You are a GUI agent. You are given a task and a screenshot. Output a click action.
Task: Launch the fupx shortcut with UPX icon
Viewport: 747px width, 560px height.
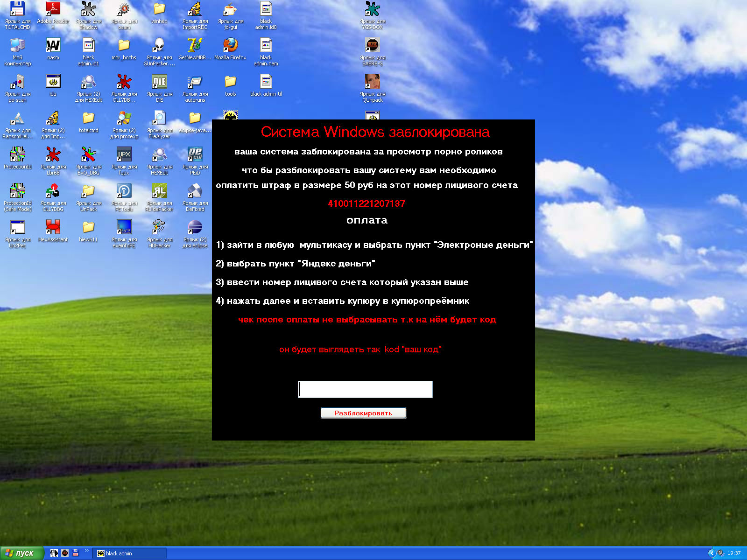124,154
